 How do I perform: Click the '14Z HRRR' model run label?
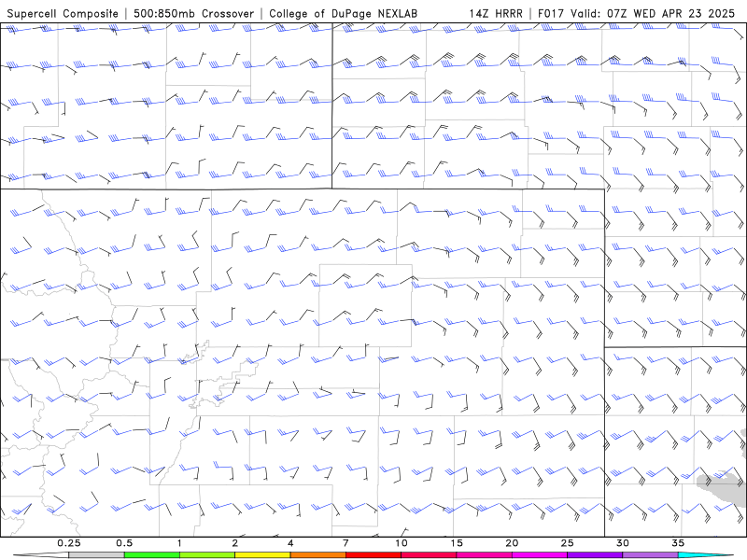pyautogui.click(x=496, y=13)
